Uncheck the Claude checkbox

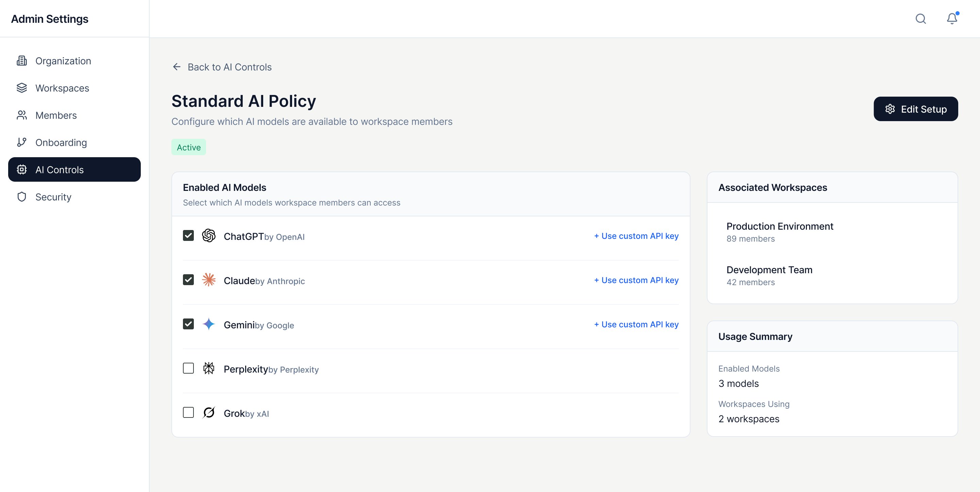click(188, 280)
